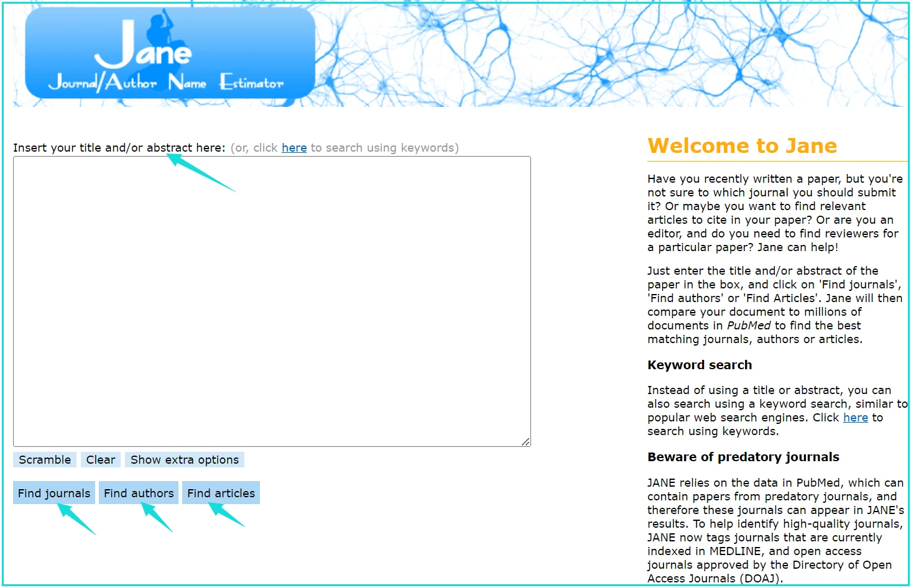Click the text area resize handle
The image size is (911, 588).
click(526, 442)
